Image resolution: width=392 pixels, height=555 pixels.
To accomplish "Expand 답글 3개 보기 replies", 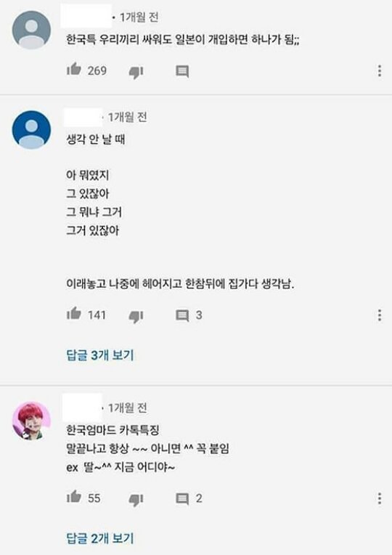I will tap(100, 355).
